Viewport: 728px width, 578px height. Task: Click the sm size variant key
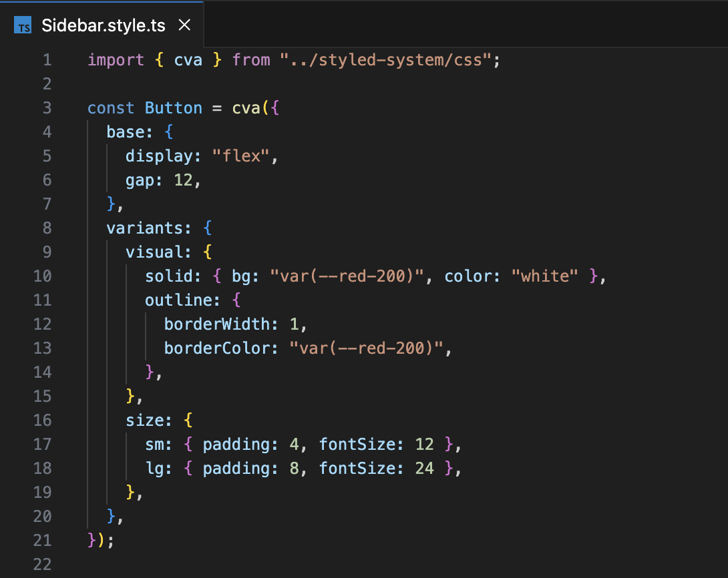(x=154, y=445)
